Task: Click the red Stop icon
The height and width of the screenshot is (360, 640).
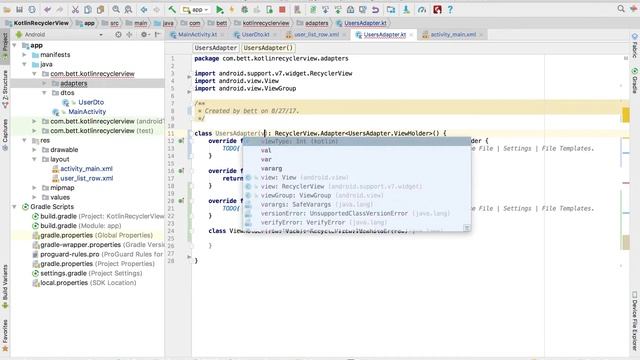Action: (282, 9)
